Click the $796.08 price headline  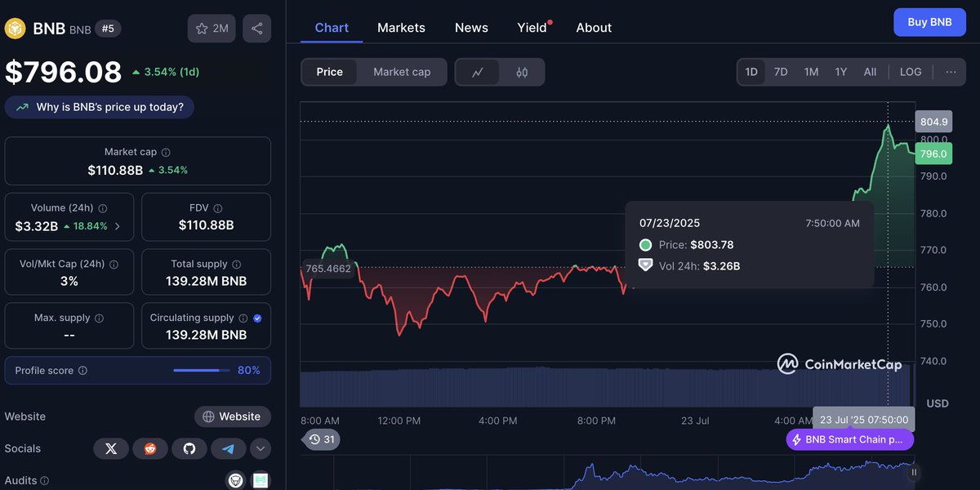[64, 72]
